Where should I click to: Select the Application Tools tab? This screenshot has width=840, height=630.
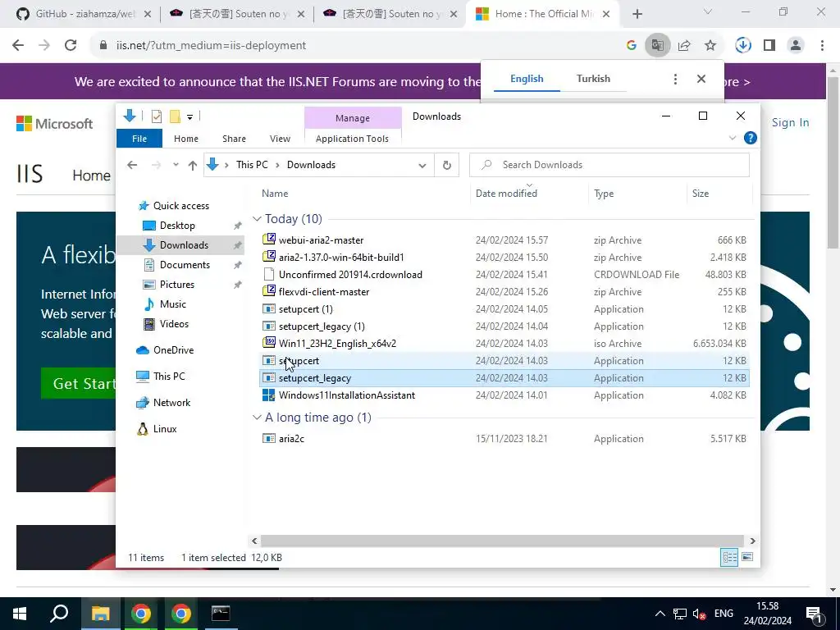pyautogui.click(x=352, y=139)
